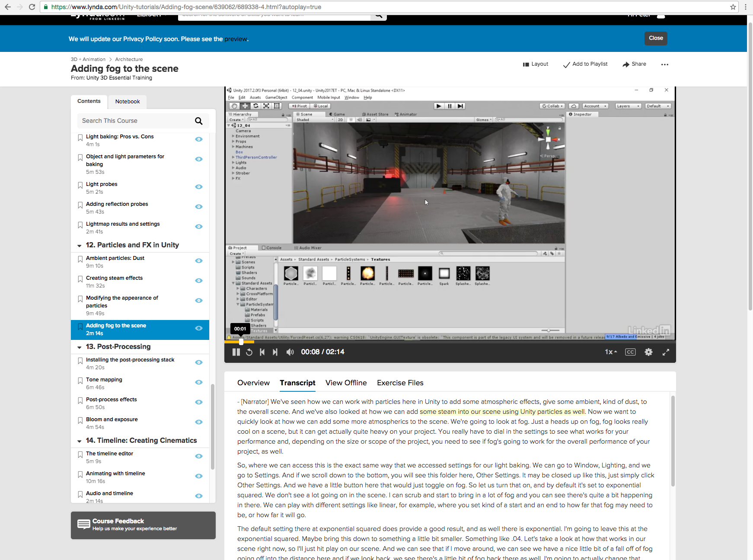Bookmark Post-process effects video
Viewport: 753px width, 560px height.
tap(80, 401)
